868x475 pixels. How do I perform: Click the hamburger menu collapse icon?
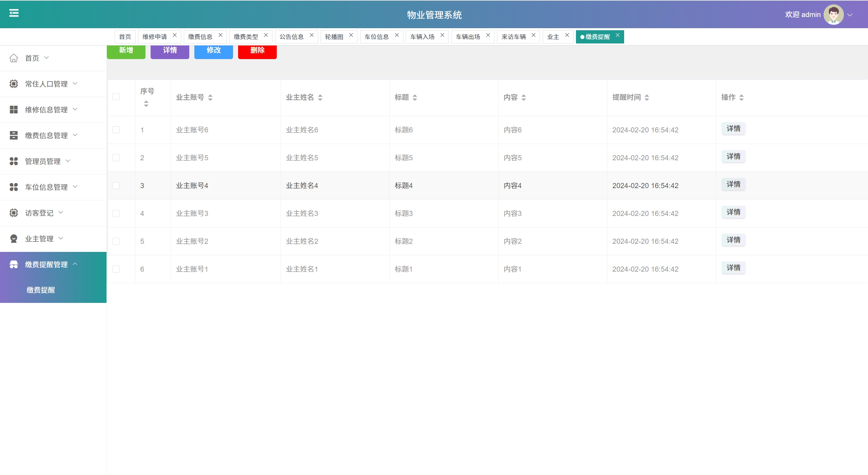[14, 13]
